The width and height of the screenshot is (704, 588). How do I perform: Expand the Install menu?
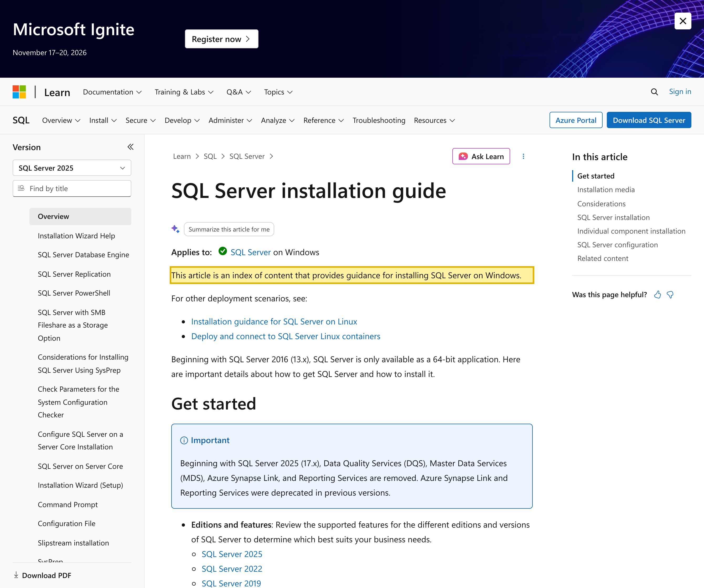point(103,120)
